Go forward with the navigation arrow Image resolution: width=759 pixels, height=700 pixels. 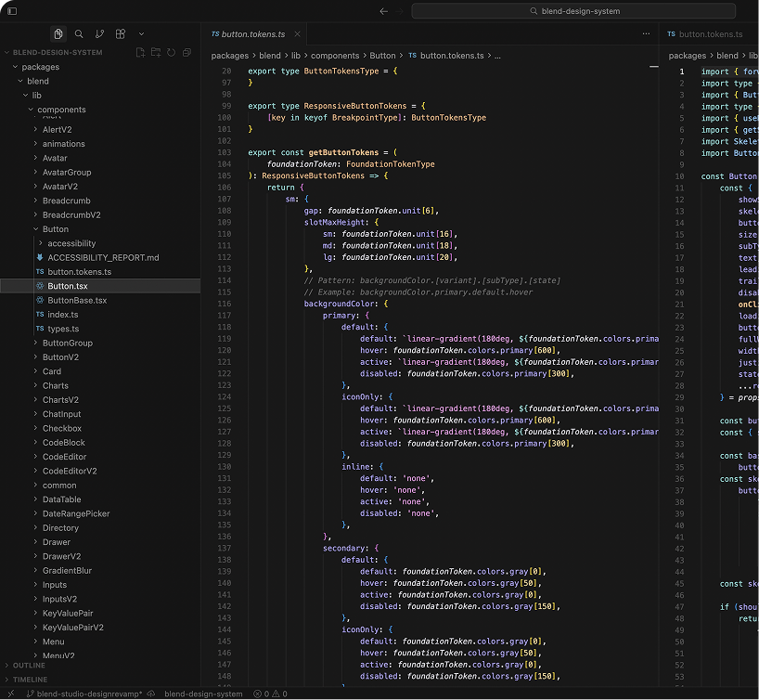399,10
